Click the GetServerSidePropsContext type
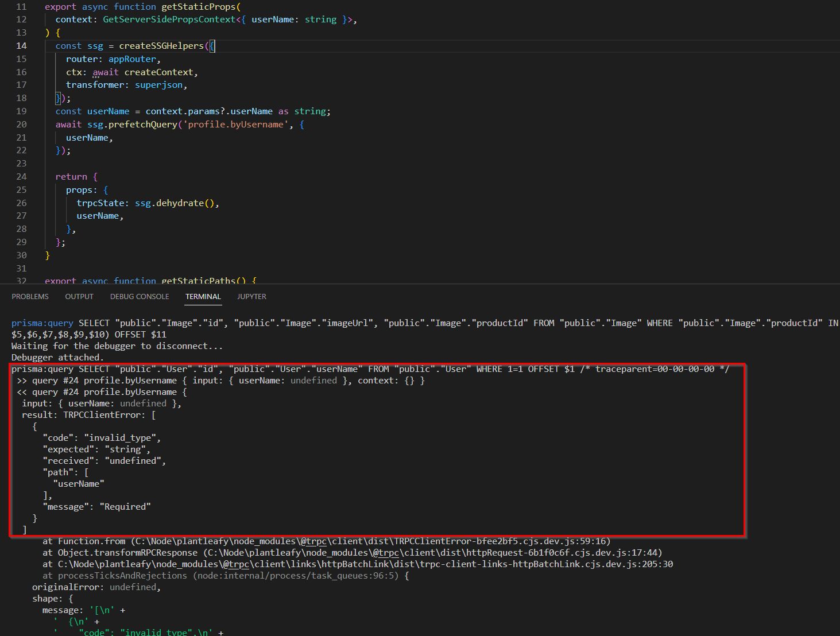Image resolution: width=840 pixels, height=636 pixels. (x=169, y=20)
